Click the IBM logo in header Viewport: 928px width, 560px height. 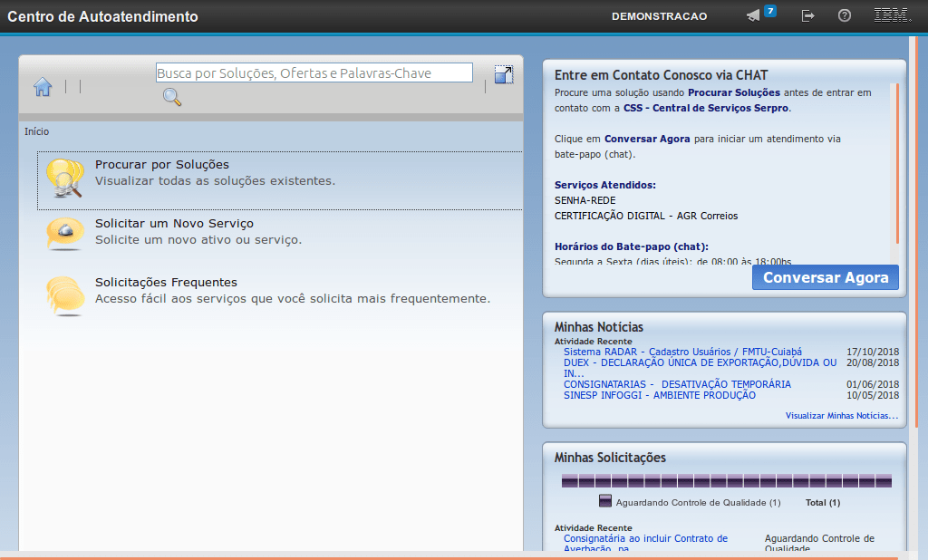[x=893, y=15]
